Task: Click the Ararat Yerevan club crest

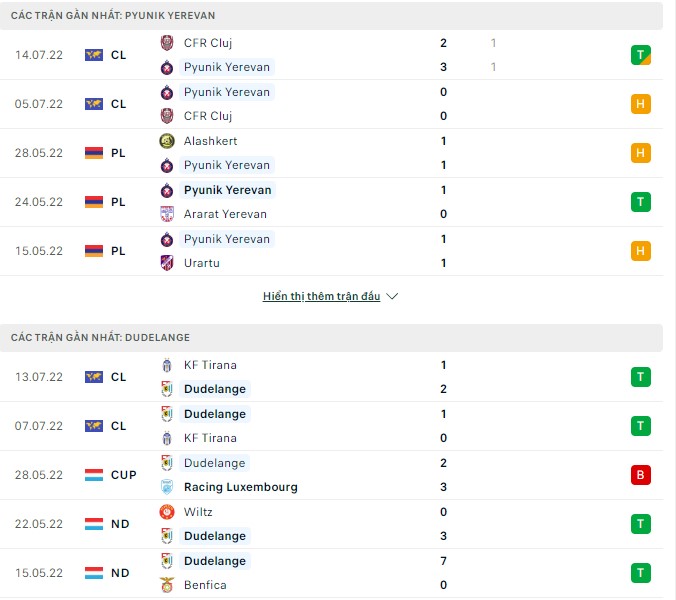Action: tap(167, 214)
